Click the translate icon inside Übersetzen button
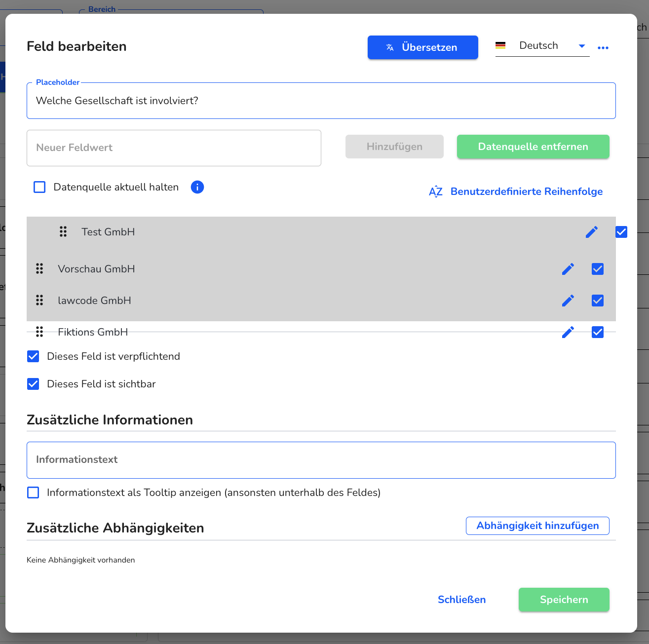This screenshot has height=644, width=649. [390, 47]
